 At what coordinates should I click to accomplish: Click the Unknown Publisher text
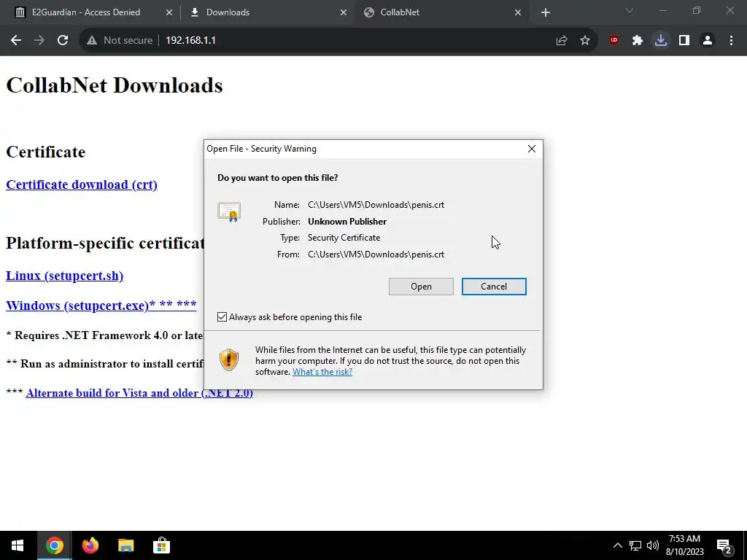pos(347,222)
